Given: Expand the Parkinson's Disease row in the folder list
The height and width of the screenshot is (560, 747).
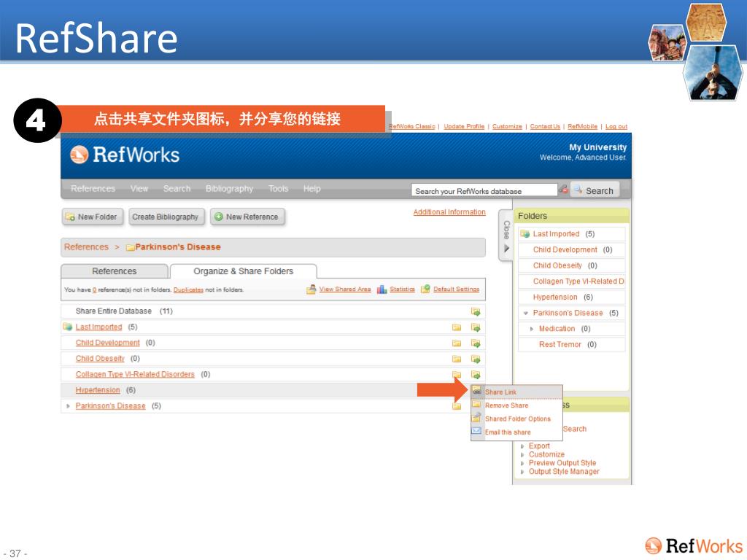Looking at the screenshot, I should tap(68, 406).
